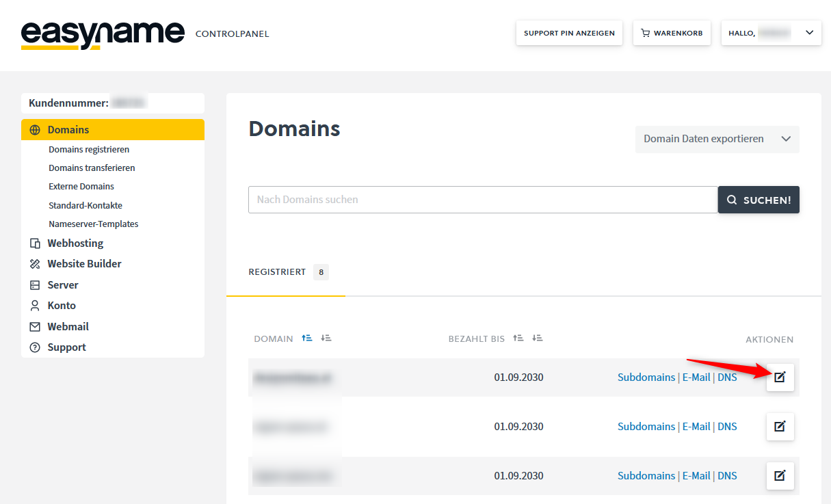Click the large Domains page heading

point(294,129)
